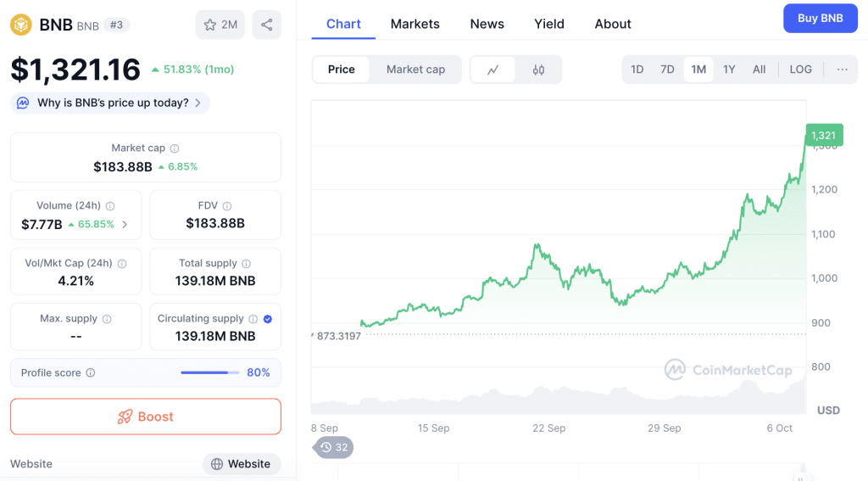Click the star watchlist icon
Screen dimensions: 868x481
point(210,25)
